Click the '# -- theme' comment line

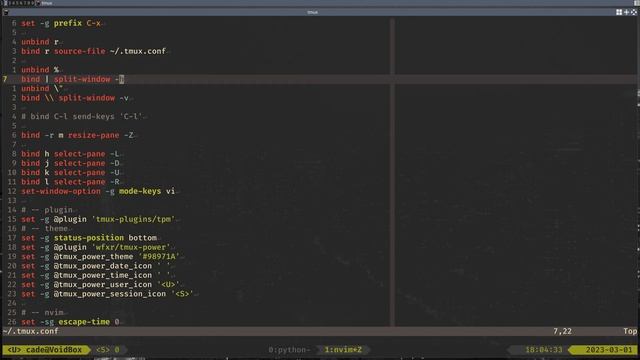[x=44, y=229]
